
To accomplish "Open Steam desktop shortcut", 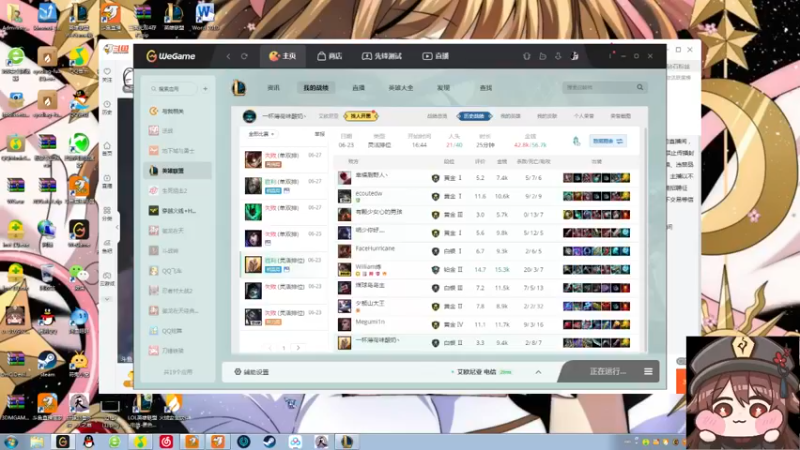I will (47, 363).
